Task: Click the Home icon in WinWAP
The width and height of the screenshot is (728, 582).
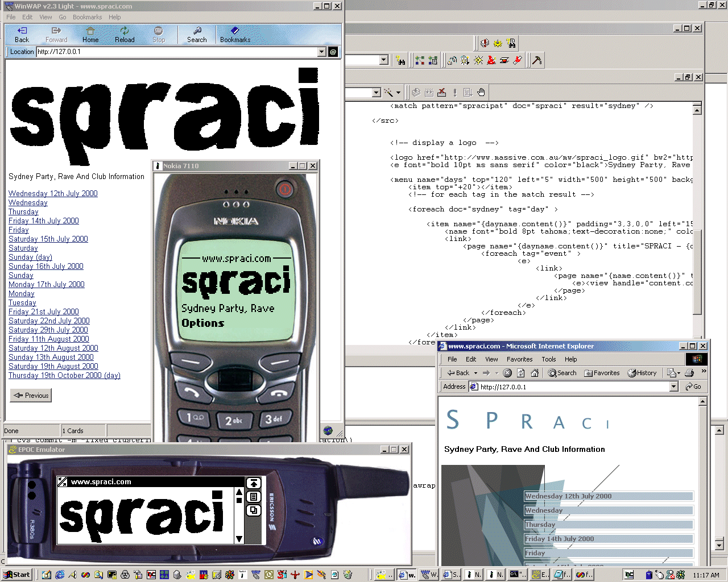Action: pos(90,35)
